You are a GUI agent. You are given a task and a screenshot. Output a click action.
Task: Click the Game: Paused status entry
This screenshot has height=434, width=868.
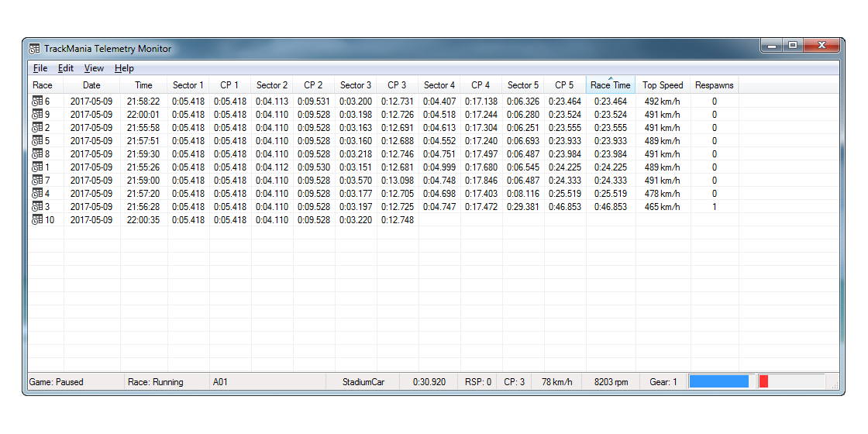tap(56, 382)
